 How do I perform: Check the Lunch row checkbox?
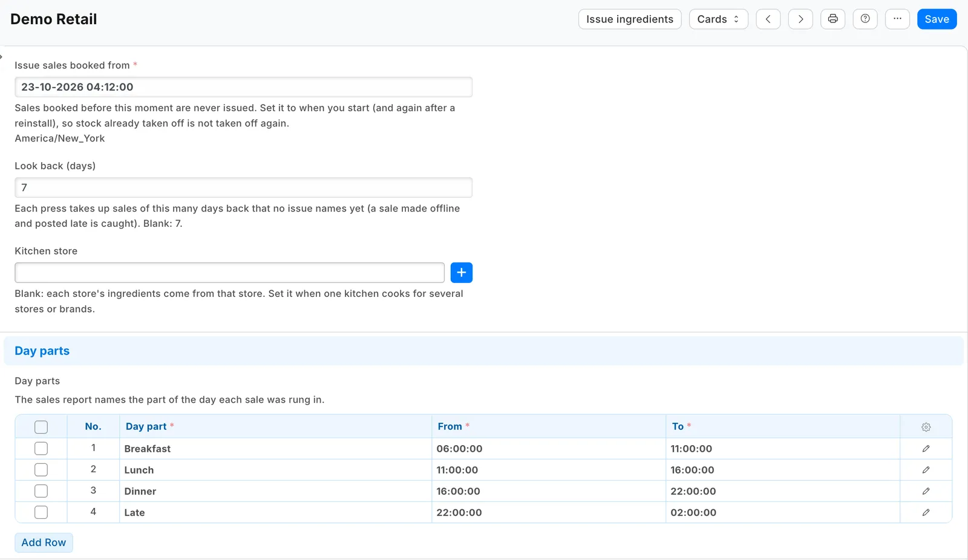(41, 470)
